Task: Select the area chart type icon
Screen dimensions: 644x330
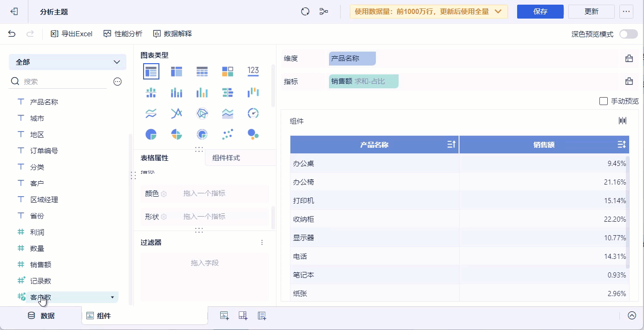Action: (228, 113)
